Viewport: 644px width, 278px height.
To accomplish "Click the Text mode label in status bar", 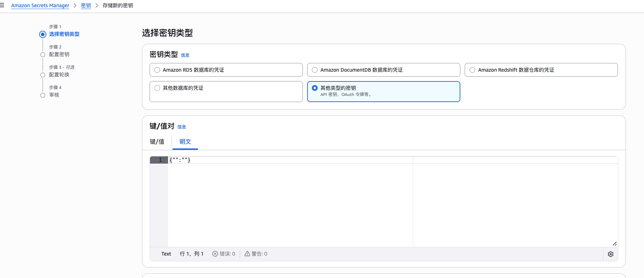I will pos(166,254).
